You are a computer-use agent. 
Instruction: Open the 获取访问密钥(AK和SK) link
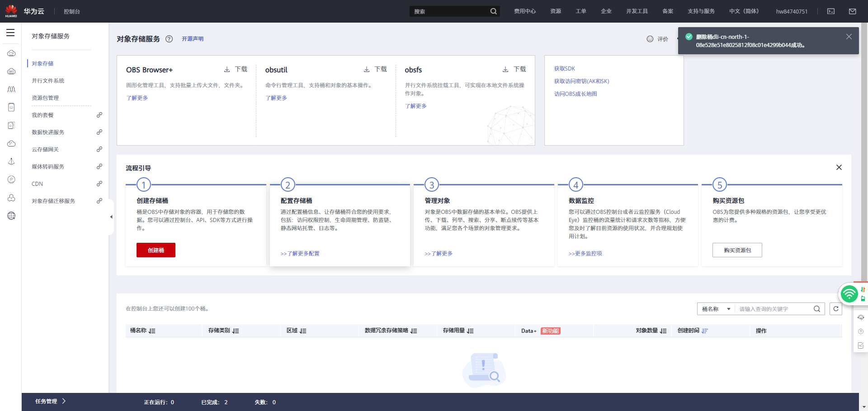[582, 81]
